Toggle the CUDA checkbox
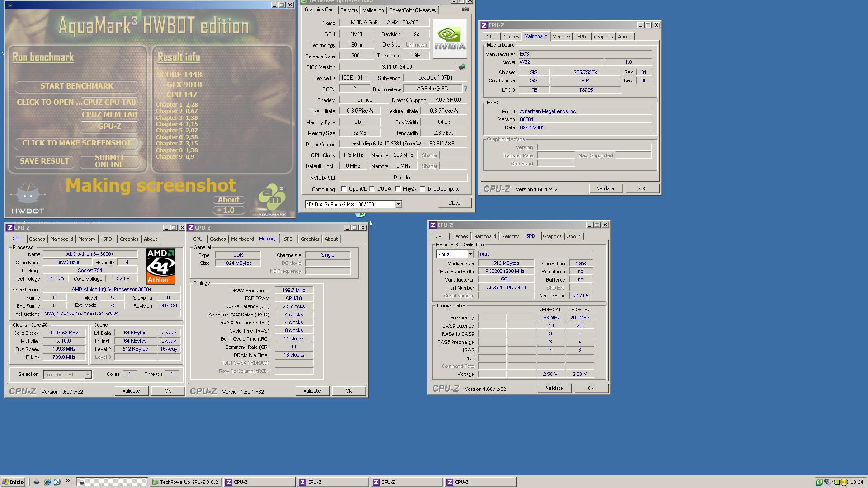868x488 pixels. click(372, 189)
